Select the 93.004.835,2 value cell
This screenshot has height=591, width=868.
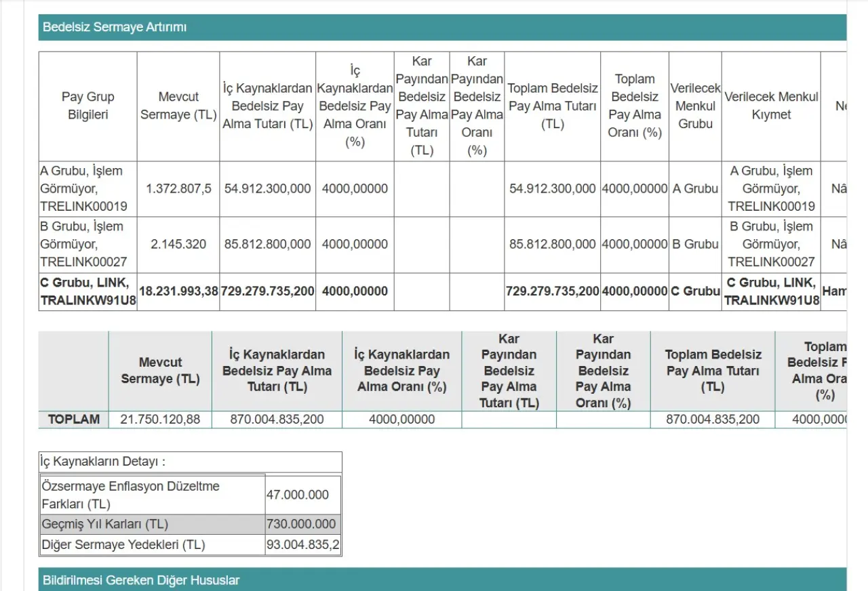[302, 545]
